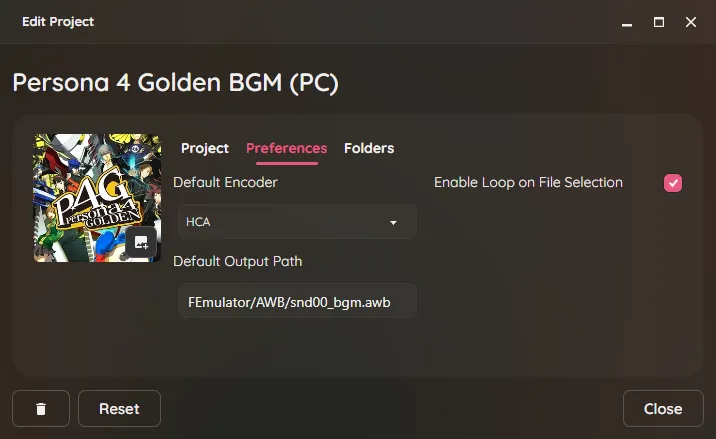This screenshot has width=716, height=439.
Task: Open the Default Encoder HCA dropdown
Action: coord(297,222)
